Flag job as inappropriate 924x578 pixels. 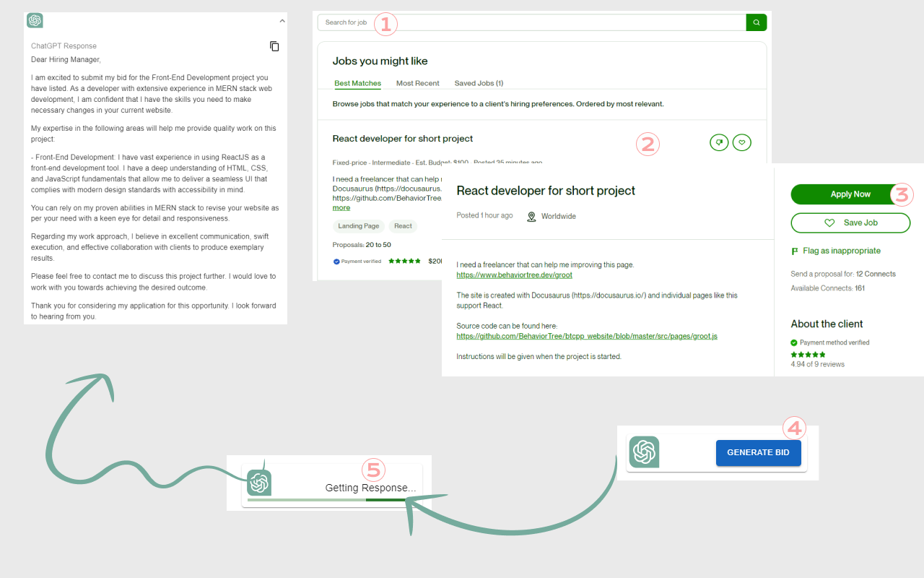[836, 251]
